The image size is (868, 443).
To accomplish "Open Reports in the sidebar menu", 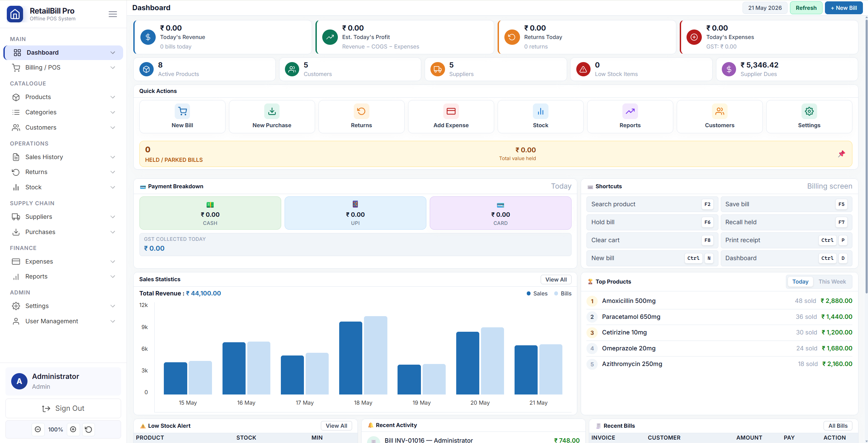I will (63, 276).
